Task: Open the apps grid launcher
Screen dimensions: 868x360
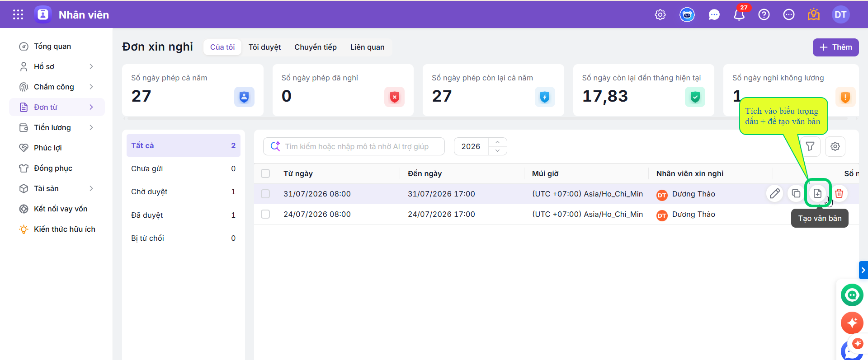Action: [x=18, y=14]
